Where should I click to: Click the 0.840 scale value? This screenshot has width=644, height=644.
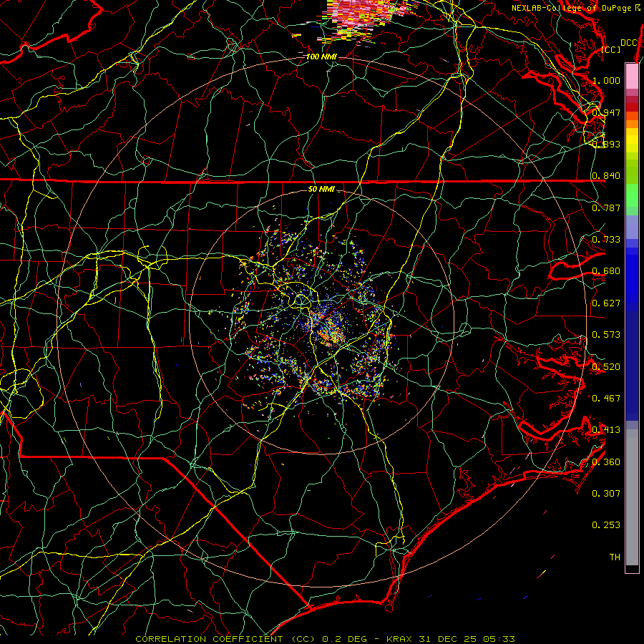(x=607, y=176)
